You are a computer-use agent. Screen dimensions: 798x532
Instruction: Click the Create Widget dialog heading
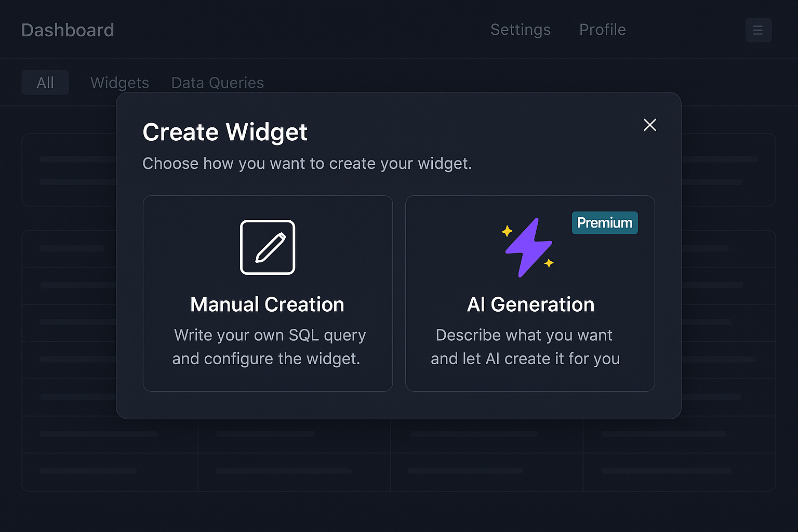[225, 131]
